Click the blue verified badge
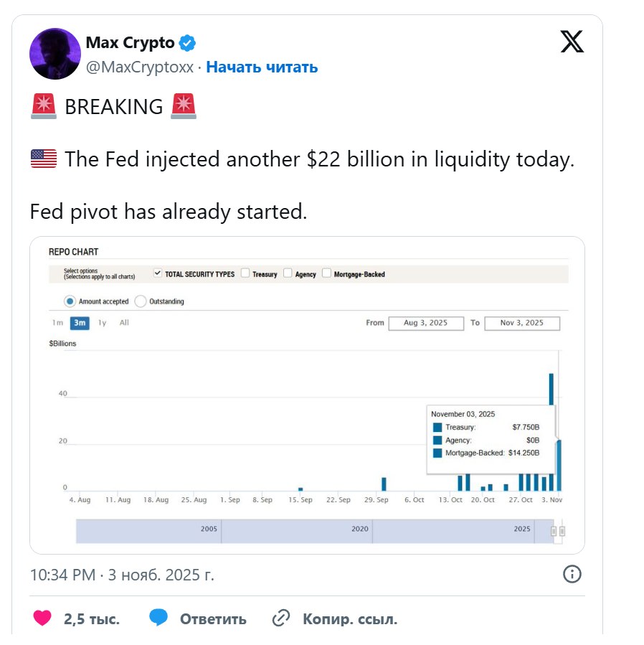 pyautogui.click(x=187, y=43)
